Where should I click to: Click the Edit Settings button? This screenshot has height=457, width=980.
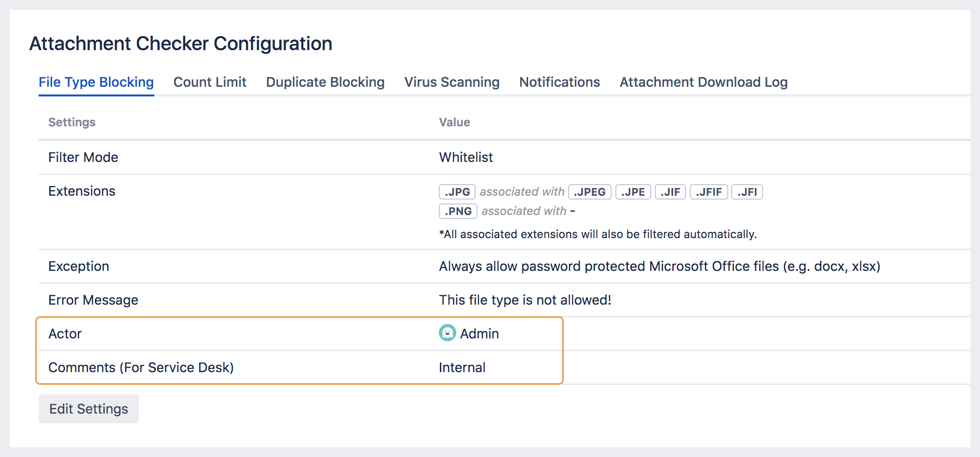(x=88, y=408)
